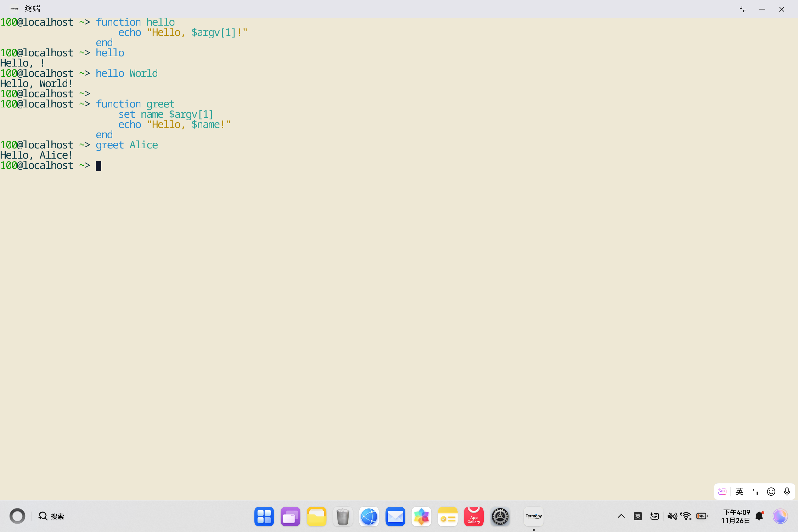Restore down the terminal window
This screenshot has height=532, width=798.
(742, 9)
